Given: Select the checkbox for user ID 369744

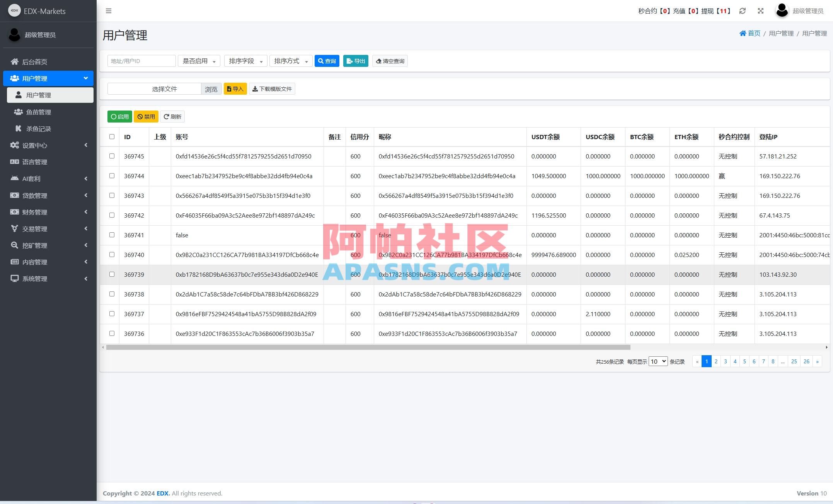Looking at the screenshot, I should [112, 176].
